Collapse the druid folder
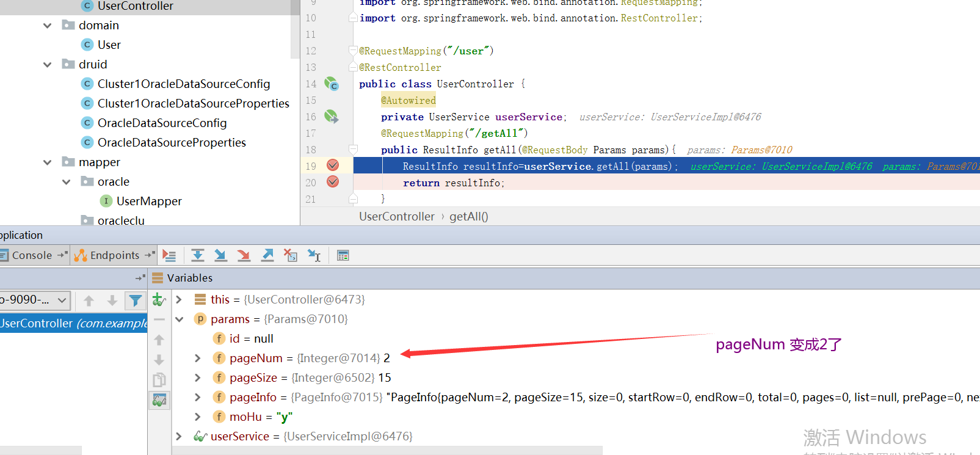Screen dimensions: 980x455 coord(47,65)
